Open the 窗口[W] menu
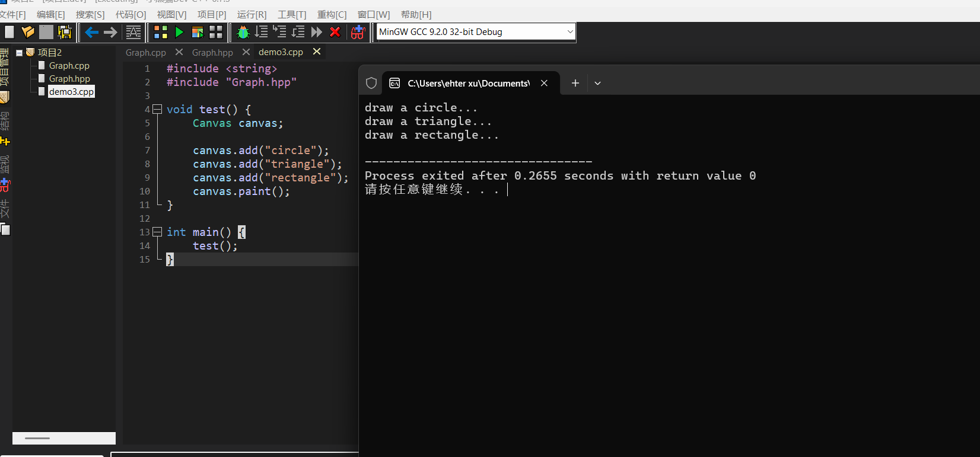This screenshot has height=457, width=980. pyautogui.click(x=374, y=14)
